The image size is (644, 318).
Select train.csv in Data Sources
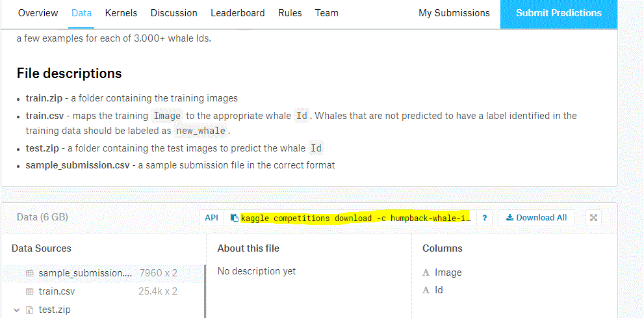57,291
